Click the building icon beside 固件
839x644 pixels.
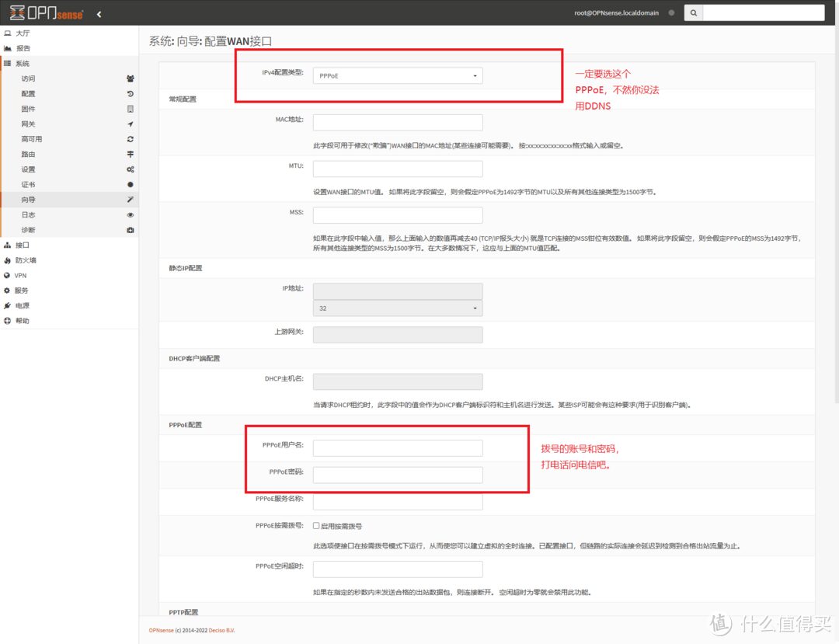(x=130, y=109)
